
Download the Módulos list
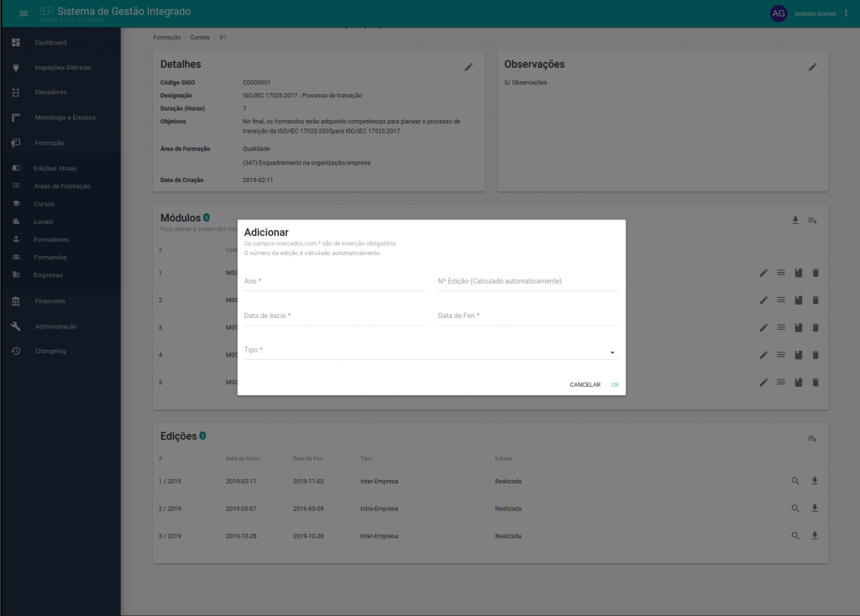pos(795,221)
